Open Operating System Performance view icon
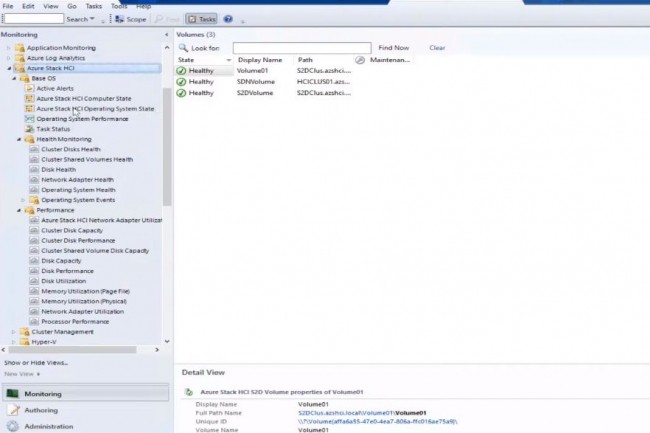The width and height of the screenshot is (650, 433). [x=29, y=119]
